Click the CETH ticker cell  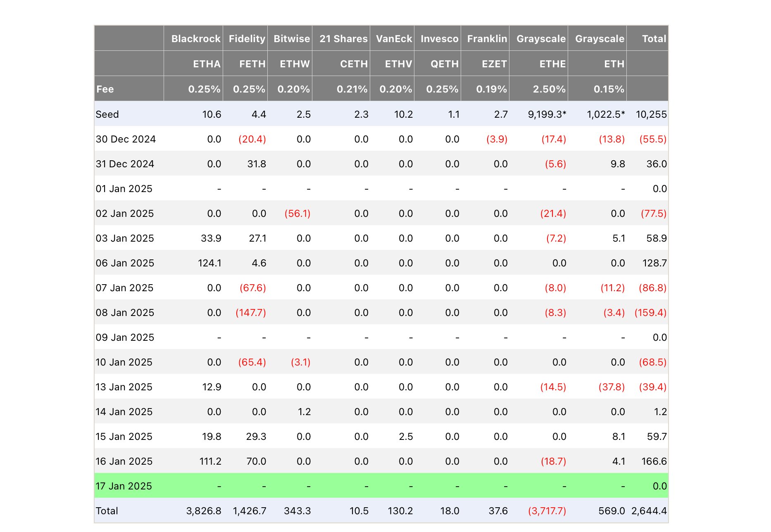(x=354, y=64)
